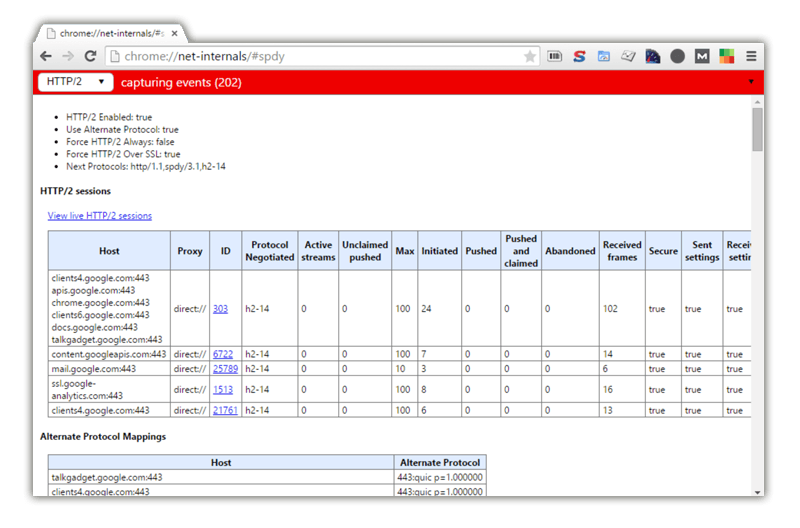Click the Protocol Negotiated column header
Screen dimensions: 800x528
coord(270,251)
